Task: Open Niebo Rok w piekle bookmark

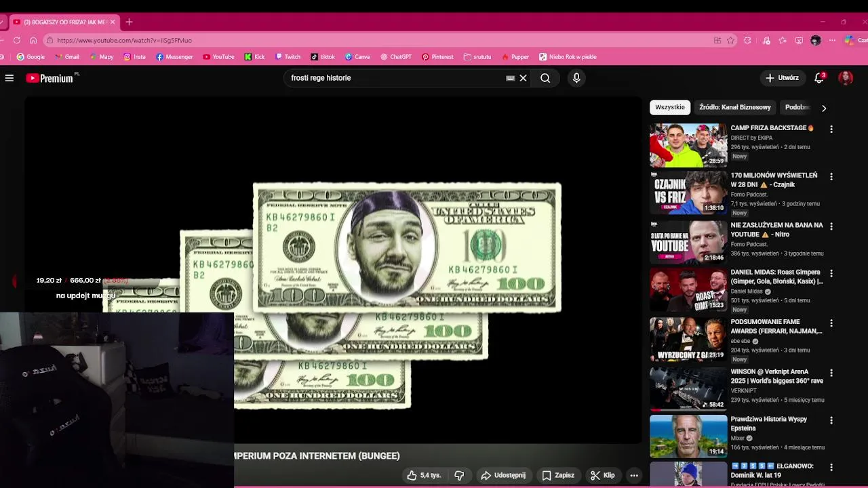Action: pyautogui.click(x=568, y=57)
